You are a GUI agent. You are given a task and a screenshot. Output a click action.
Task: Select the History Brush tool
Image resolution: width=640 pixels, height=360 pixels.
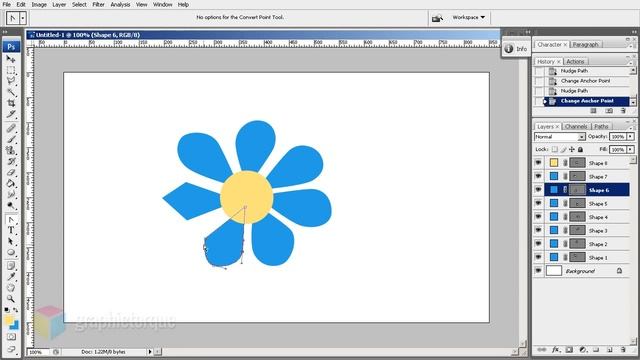pos(11,162)
